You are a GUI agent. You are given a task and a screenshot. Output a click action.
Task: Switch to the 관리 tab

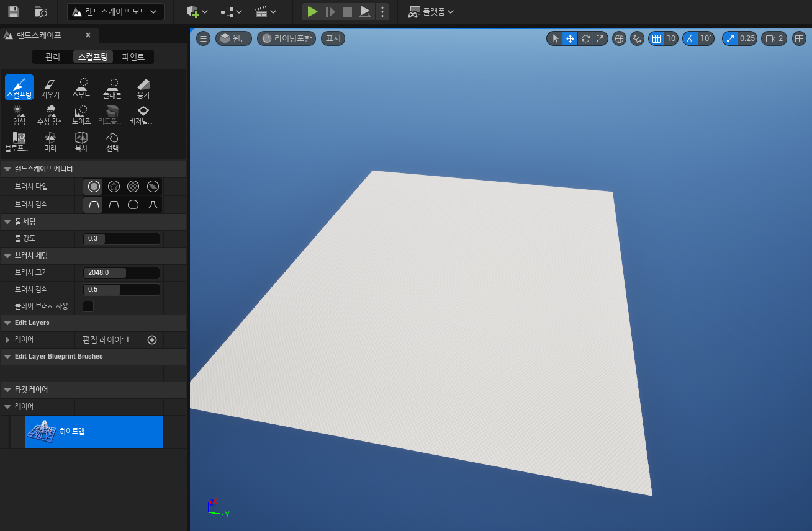coord(53,57)
